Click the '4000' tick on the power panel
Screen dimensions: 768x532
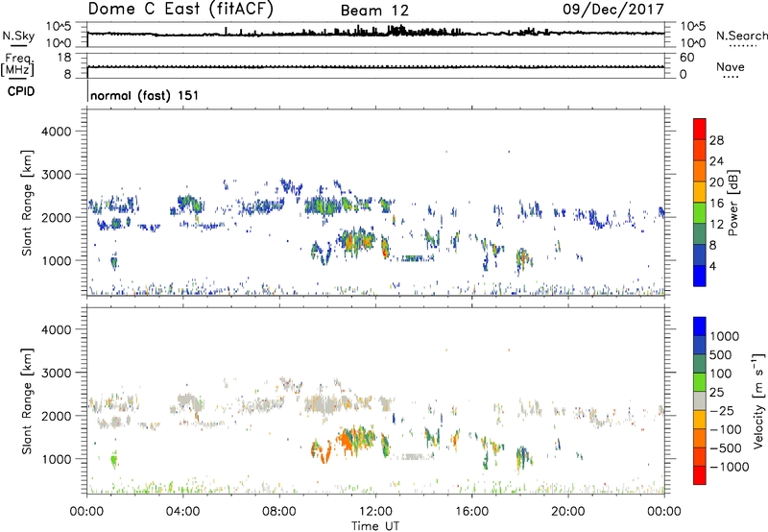pos(57,132)
